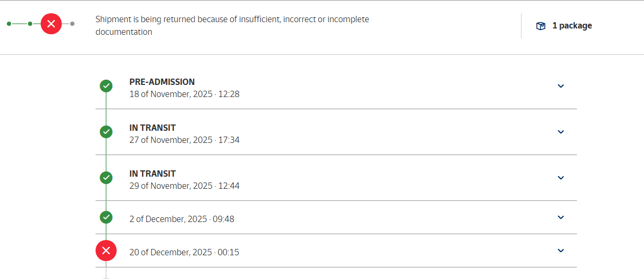Click the red X icon for 20 December event
644x279 pixels.
pos(106,251)
